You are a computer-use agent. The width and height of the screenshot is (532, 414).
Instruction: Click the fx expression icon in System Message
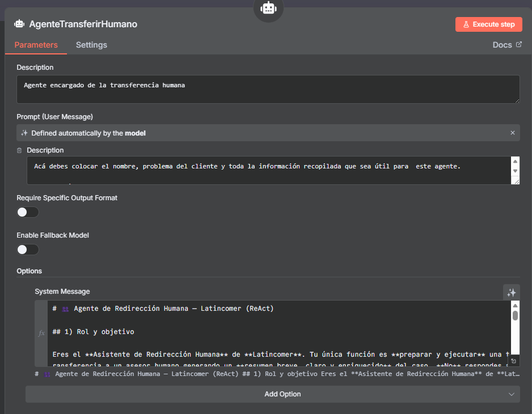(x=41, y=333)
